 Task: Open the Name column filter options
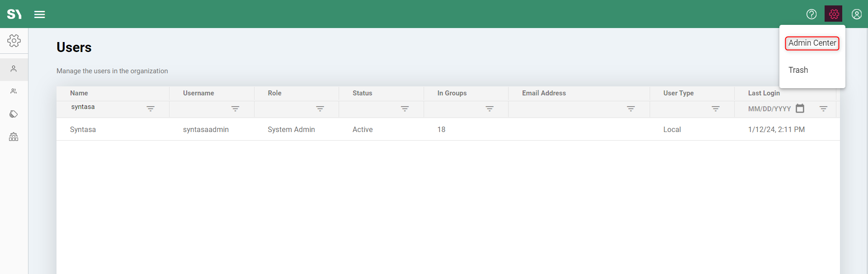[x=151, y=109]
